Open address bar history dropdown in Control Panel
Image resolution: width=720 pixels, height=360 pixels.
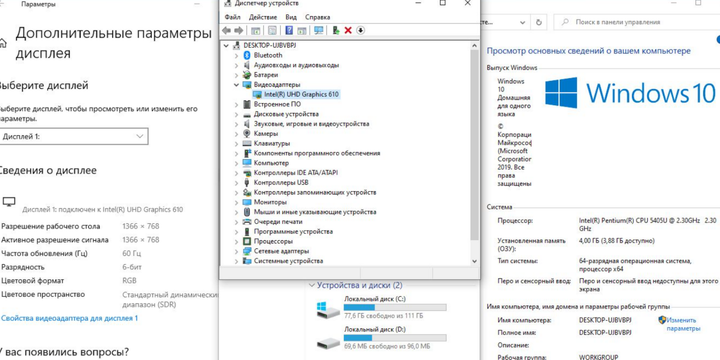[x=523, y=22]
